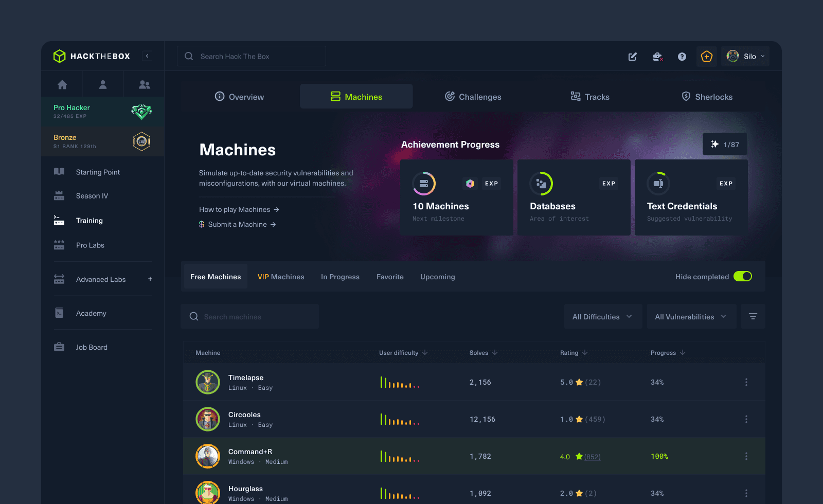Viewport: 823px width, 504px height.
Task: Click the hexagon badge icon on 10 Machines card
Action: (x=470, y=184)
